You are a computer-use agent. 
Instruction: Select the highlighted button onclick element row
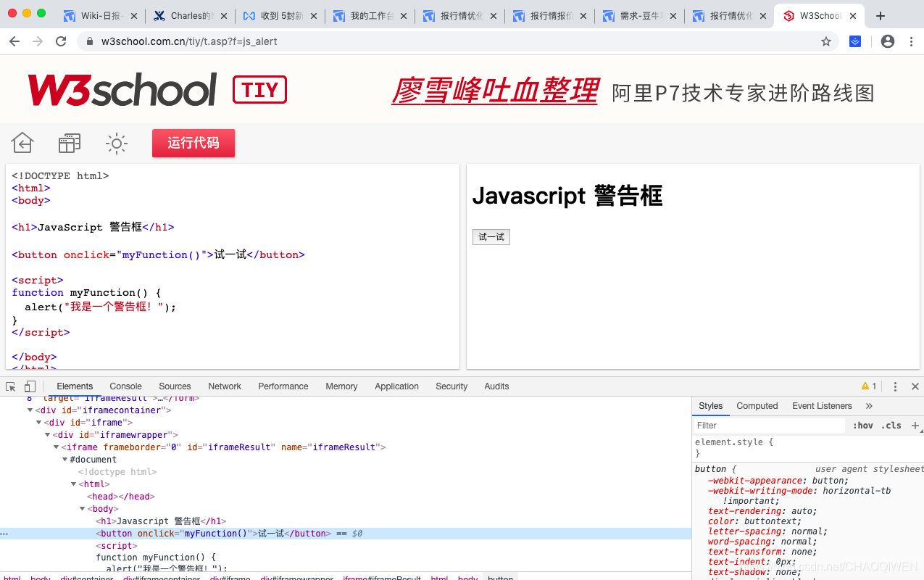click(x=345, y=534)
